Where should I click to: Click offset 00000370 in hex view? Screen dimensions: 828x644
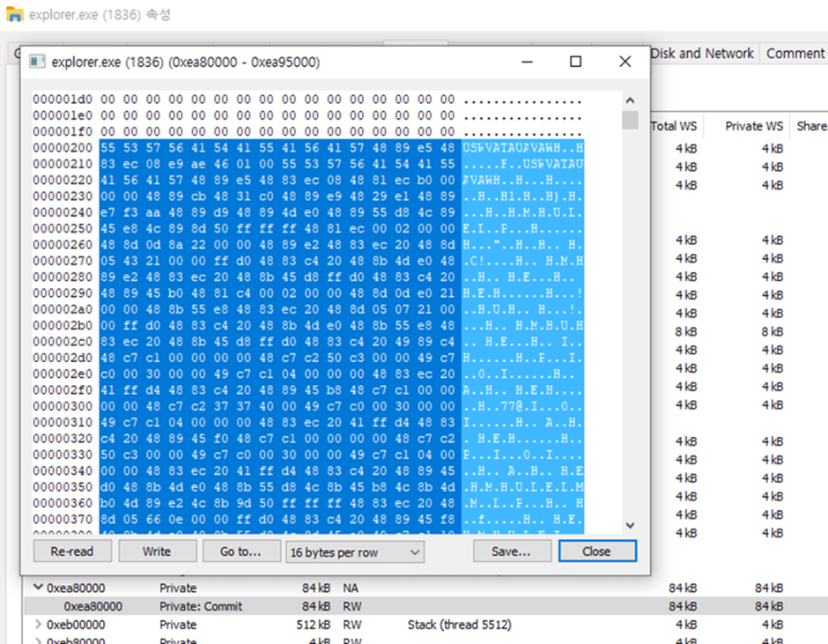[x=63, y=519]
